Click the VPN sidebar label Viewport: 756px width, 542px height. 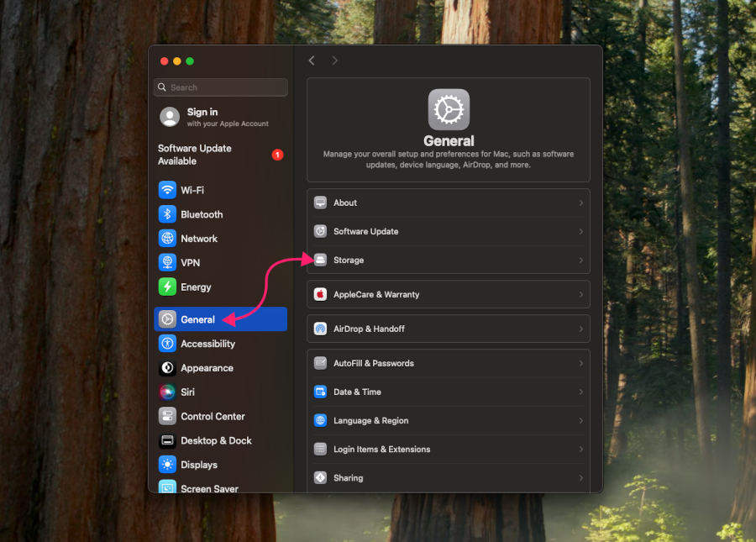(x=191, y=263)
